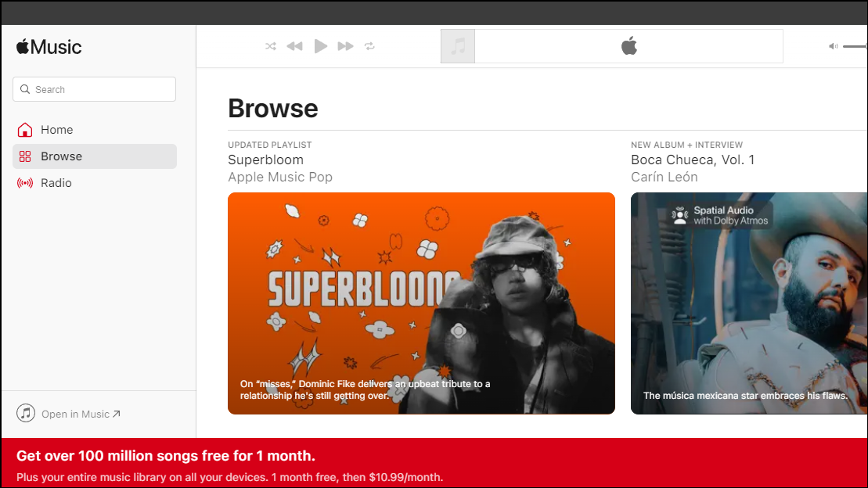Go to Home in the sidebar
This screenshot has height=488, width=868.
click(x=95, y=130)
